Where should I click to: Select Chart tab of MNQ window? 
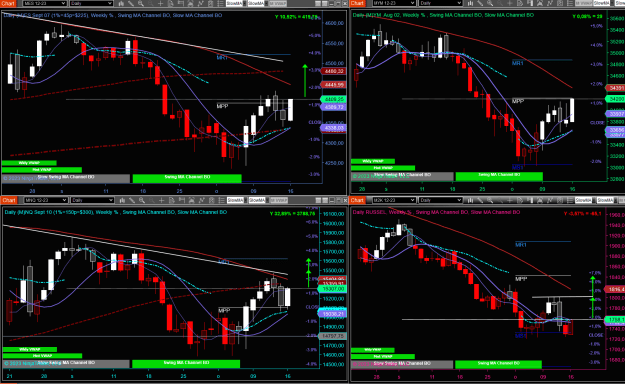pyautogui.click(x=8, y=200)
